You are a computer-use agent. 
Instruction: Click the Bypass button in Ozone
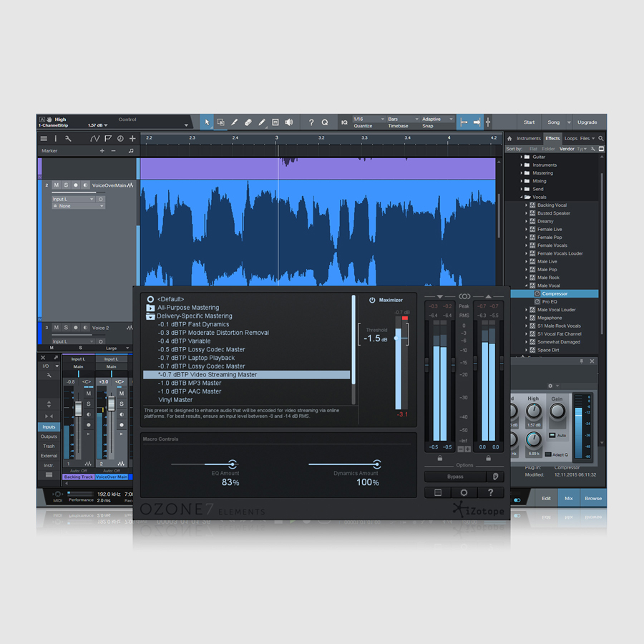(455, 477)
